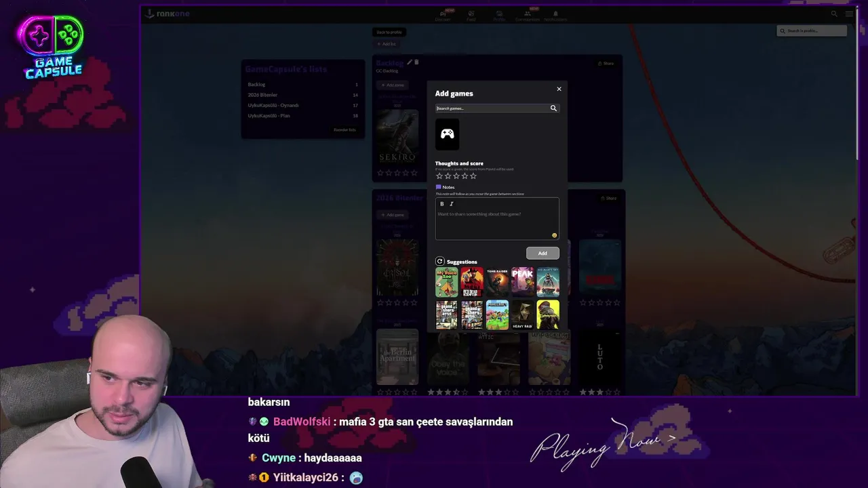Select Heavy Rain suggestion
This screenshot has width=868, height=488.
point(522,314)
